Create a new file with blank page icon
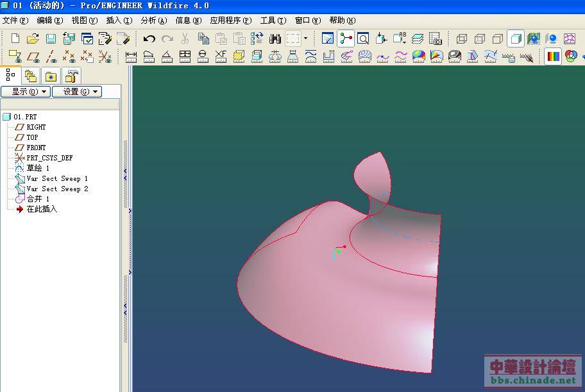 coord(15,38)
